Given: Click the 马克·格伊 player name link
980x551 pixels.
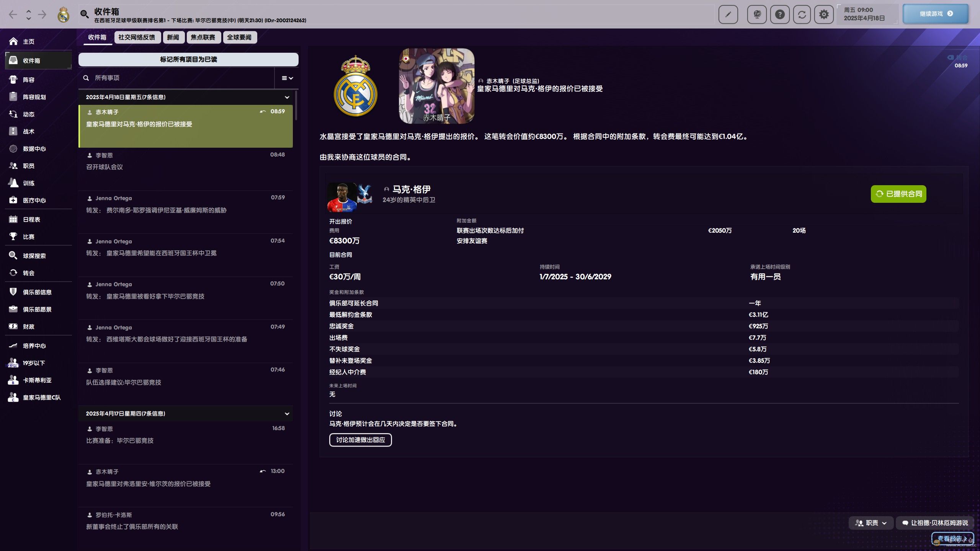Looking at the screenshot, I should click(x=412, y=189).
